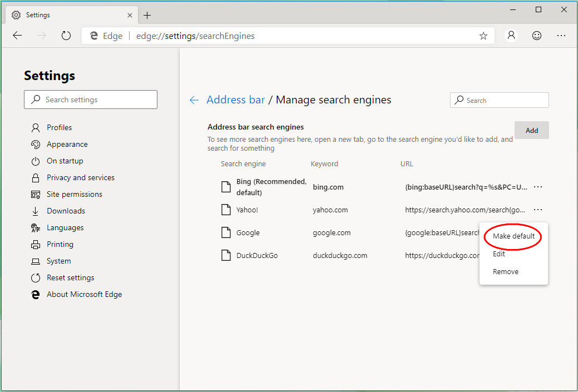This screenshot has height=392, width=578.
Task: Click the DuckDuckGo page icon
Action: (x=226, y=255)
